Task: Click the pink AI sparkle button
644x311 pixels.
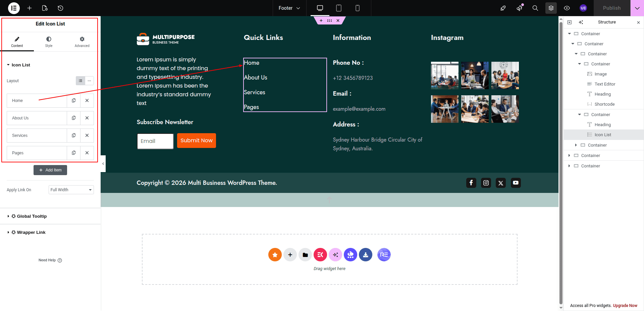Action: click(335, 255)
